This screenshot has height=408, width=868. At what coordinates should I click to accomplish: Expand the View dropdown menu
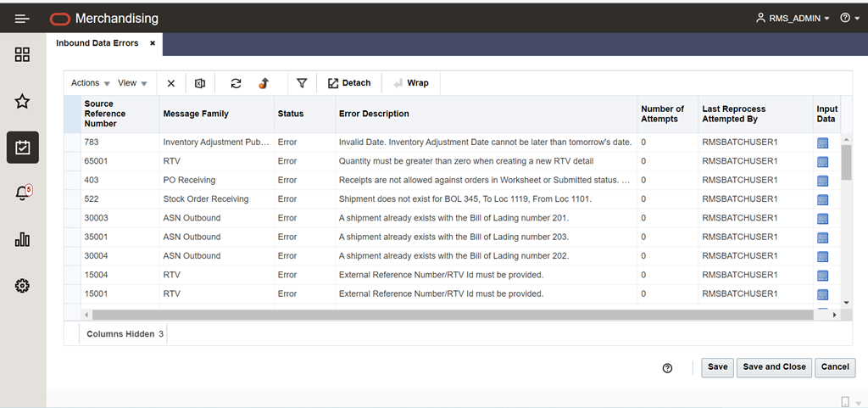(132, 83)
